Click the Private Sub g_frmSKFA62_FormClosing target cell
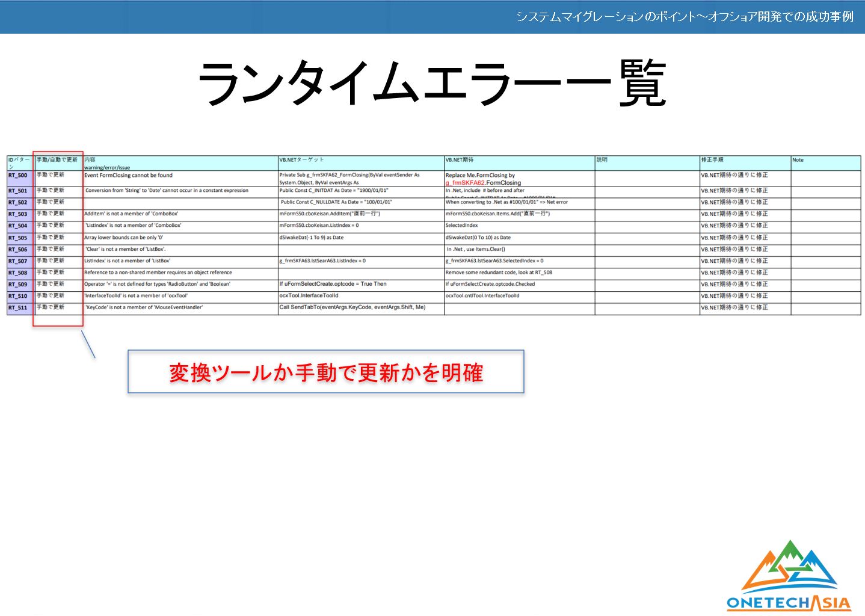The width and height of the screenshot is (865, 616). pos(361,178)
